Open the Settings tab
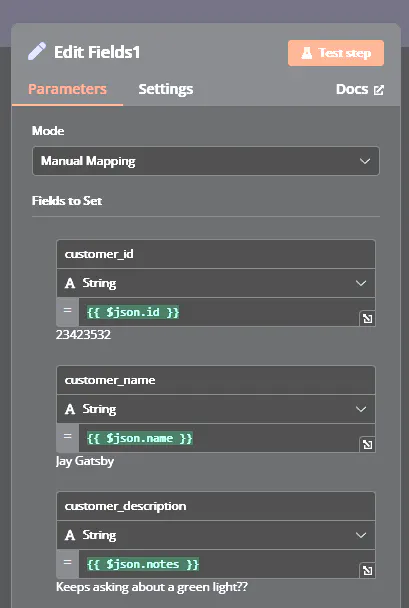The image size is (409, 608). tap(166, 89)
